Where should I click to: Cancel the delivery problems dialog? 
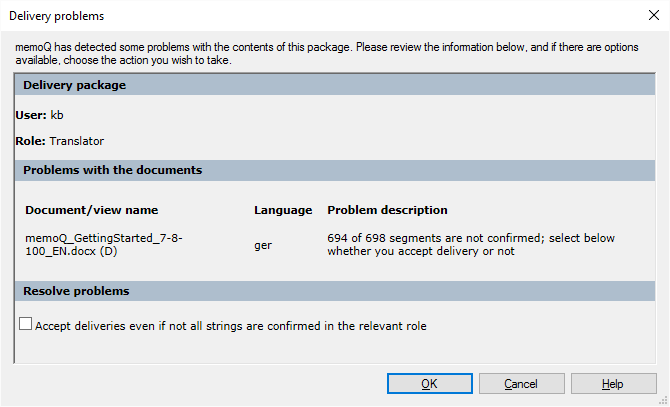tap(521, 384)
